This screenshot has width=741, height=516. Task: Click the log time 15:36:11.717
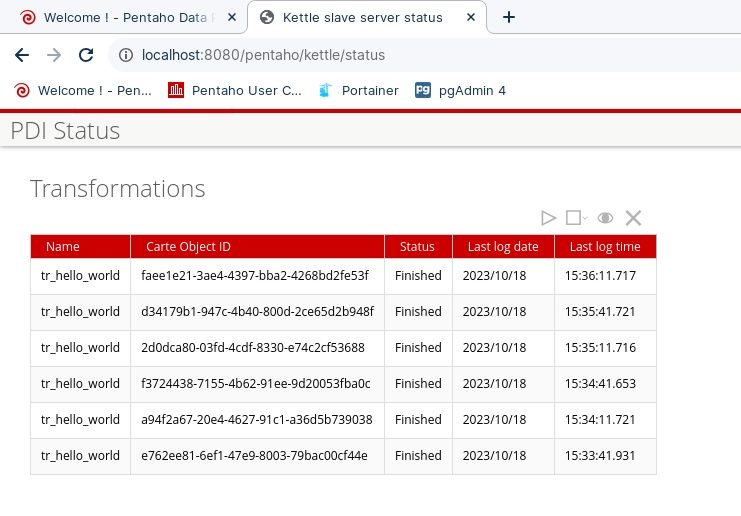pos(600,275)
